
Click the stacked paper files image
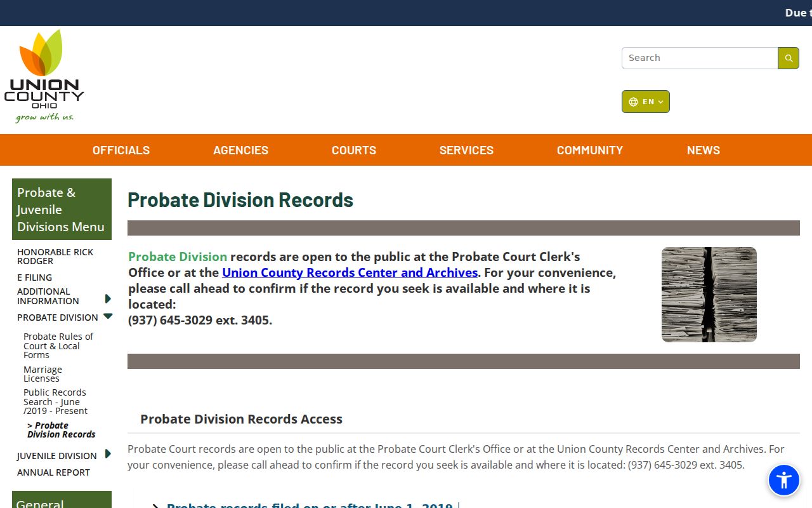pos(709,295)
